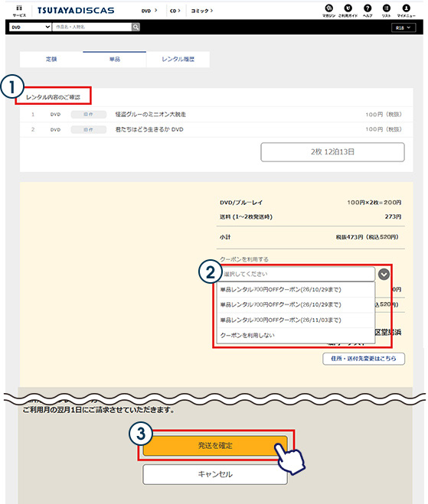Collapse the coupon dropdown with arrow button
This screenshot has height=504, width=428.
pos(384,274)
